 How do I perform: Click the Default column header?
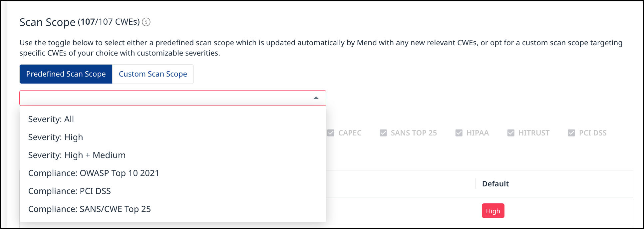495,184
